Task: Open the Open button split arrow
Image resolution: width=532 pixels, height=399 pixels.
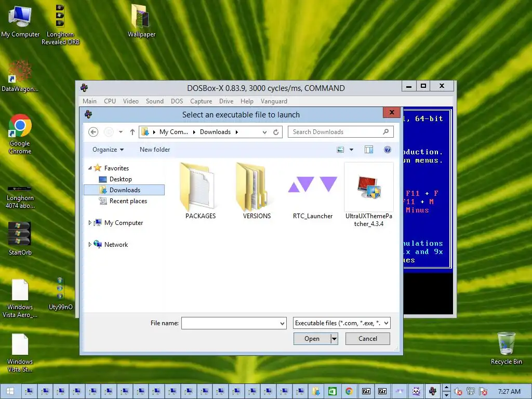Action: [335, 339]
